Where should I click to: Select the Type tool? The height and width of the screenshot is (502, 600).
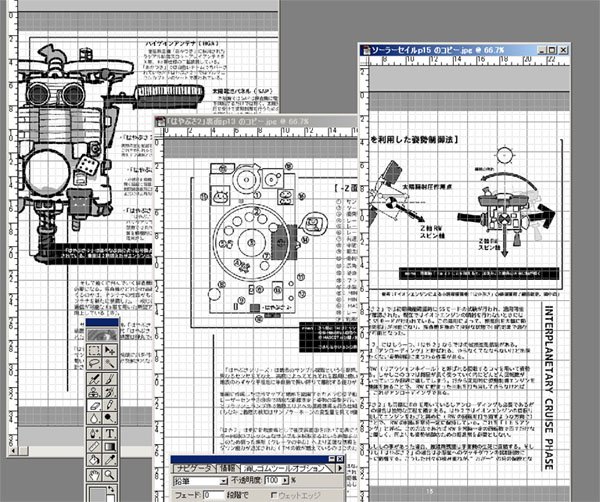tap(110, 434)
